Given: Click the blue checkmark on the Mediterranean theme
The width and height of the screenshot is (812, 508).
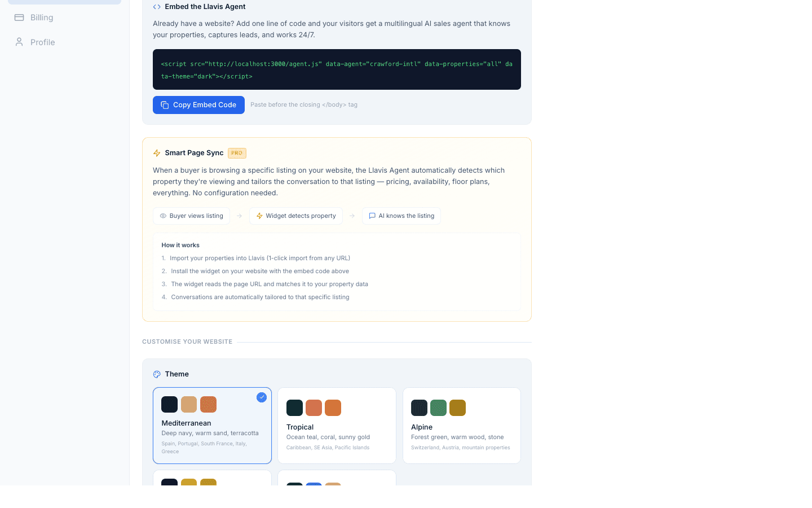Looking at the screenshot, I should [262, 397].
